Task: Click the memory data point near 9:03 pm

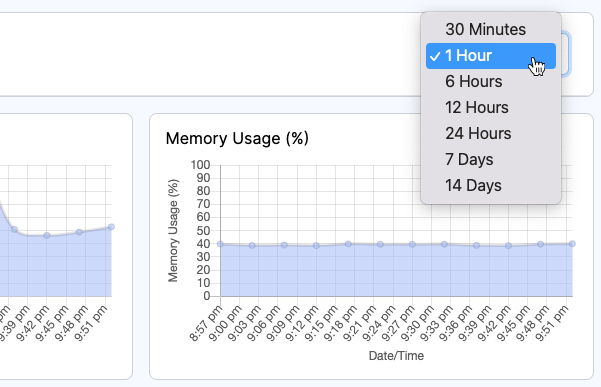Action: point(252,245)
